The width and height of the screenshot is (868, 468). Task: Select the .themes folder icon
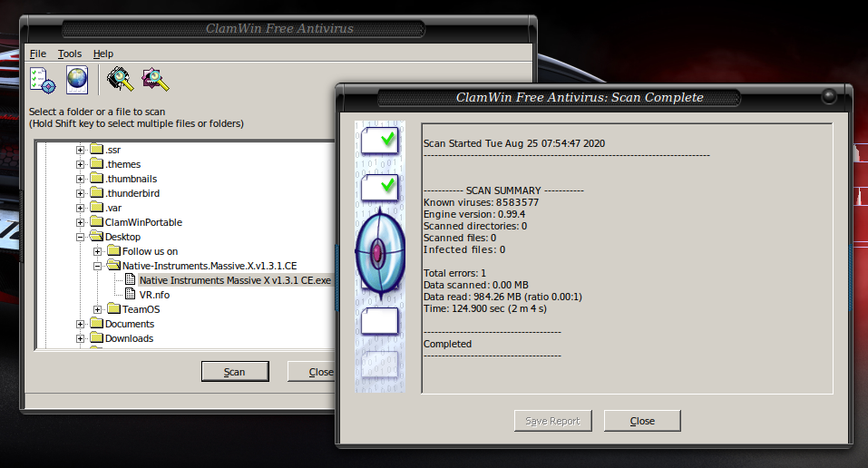[x=97, y=163]
